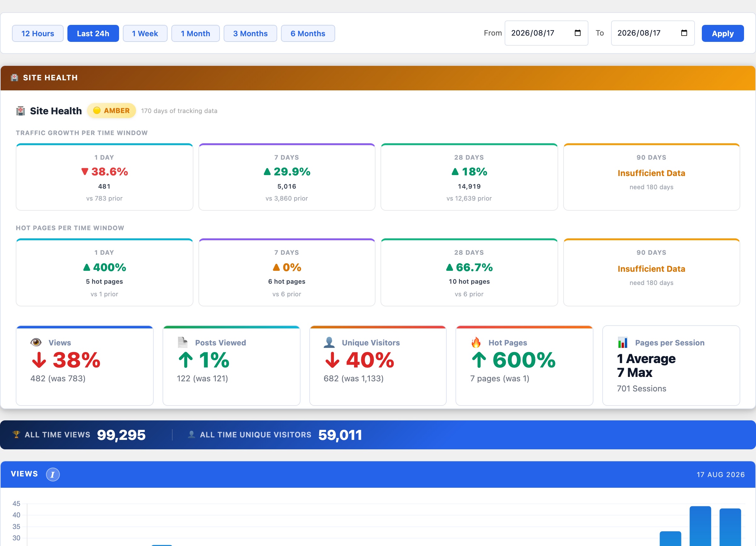The width and height of the screenshot is (756, 546).
Task: Choose the 3 Months range
Action: click(x=250, y=33)
